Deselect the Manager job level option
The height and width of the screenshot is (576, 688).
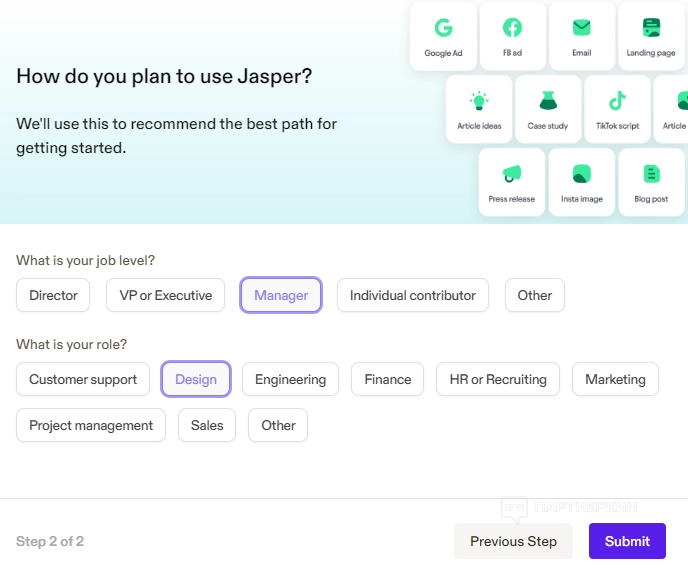(x=281, y=295)
